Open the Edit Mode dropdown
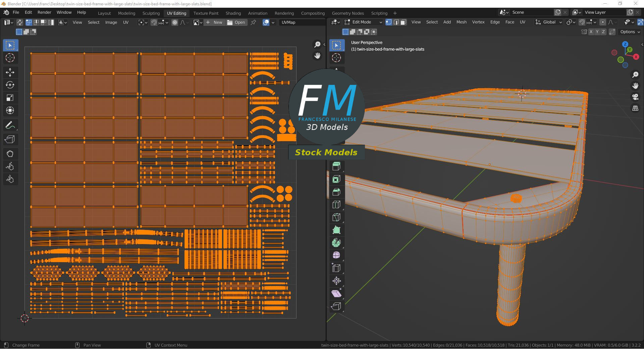Screen dimensions: 644x349 click(364, 22)
